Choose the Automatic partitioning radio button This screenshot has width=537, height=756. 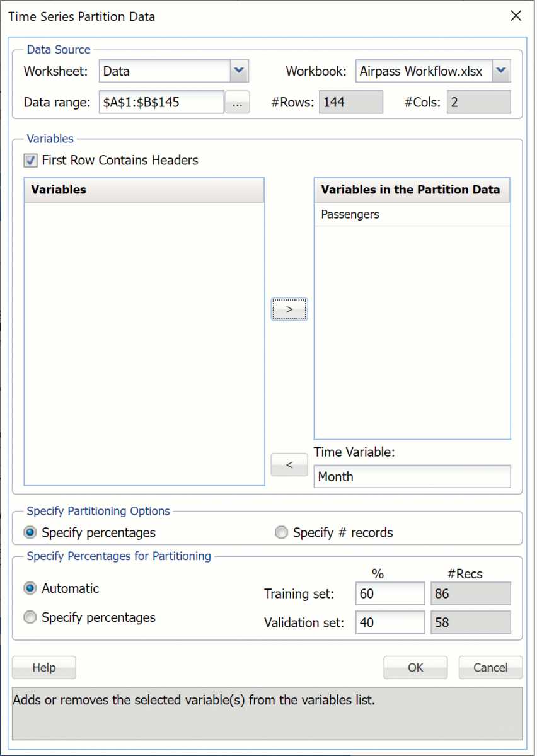[30, 588]
